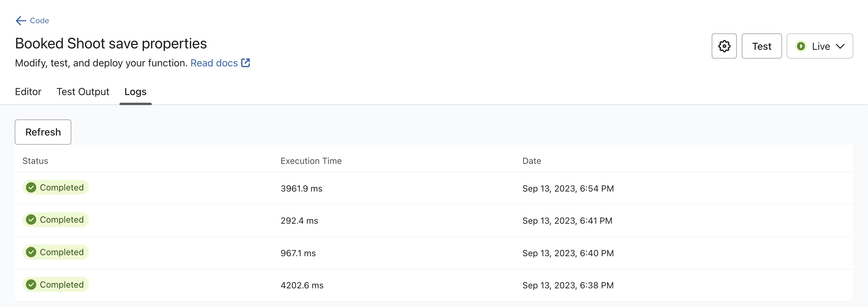Screen dimensions: 868x307
Task: Go back via the Code link
Action: (39, 21)
